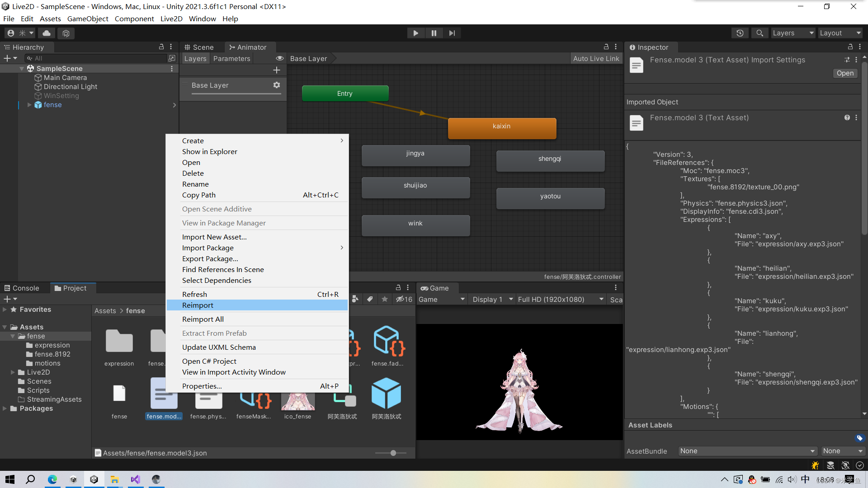Viewport: 868px width, 488px height.
Task: Add a new animator layer with plus
Action: [277, 70]
